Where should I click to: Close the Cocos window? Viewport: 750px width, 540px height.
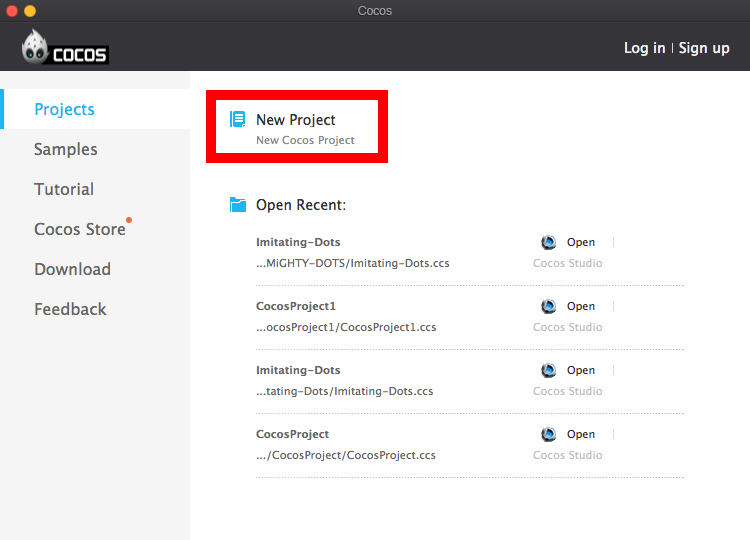pyautogui.click(x=12, y=11)
